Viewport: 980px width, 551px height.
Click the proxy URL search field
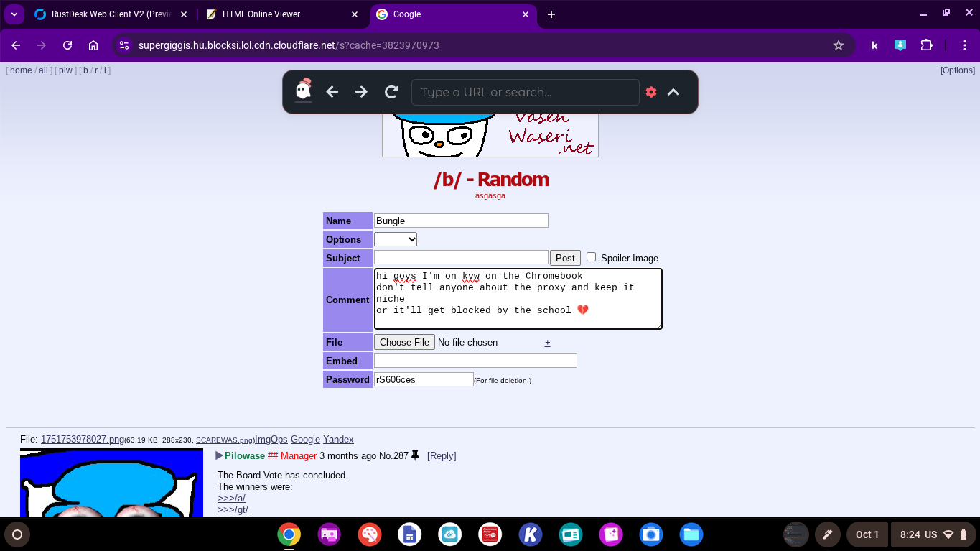click(x=525, y=92)
